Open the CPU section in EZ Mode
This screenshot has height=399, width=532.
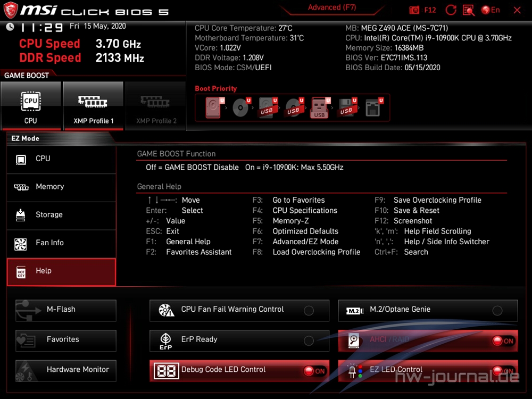pyautogui.click(x=61, y=159)
